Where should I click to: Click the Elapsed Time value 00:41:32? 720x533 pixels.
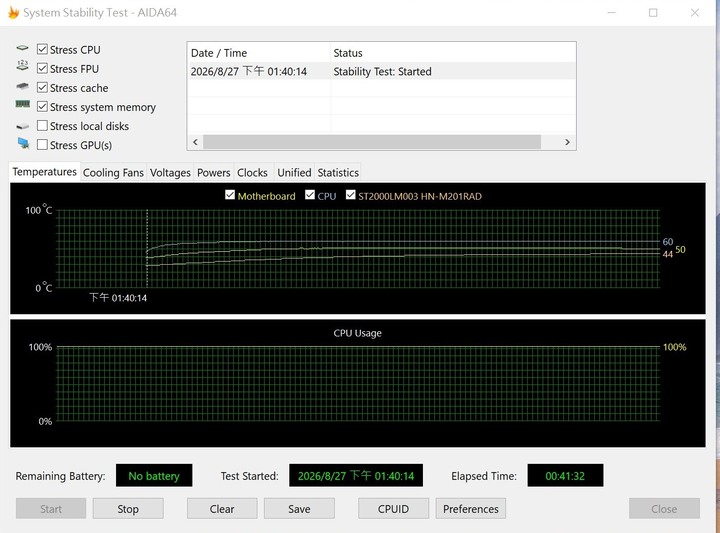click(x=565, y=476)
